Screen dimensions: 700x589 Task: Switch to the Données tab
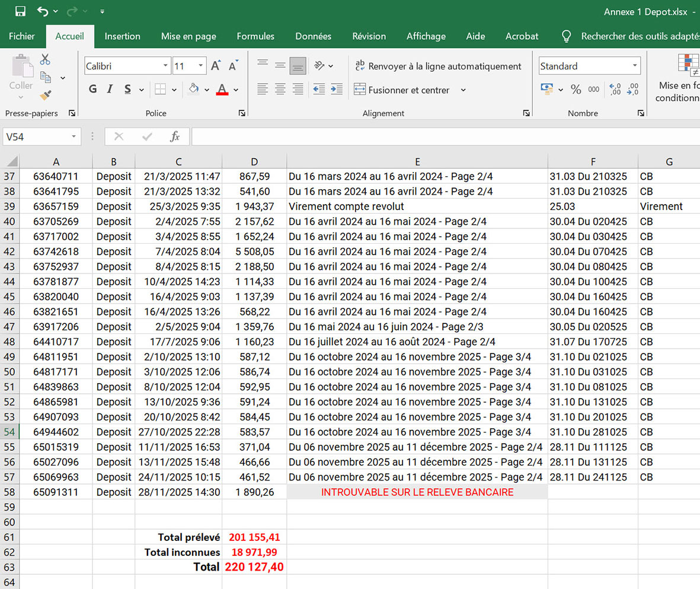[x=313, y=36]
